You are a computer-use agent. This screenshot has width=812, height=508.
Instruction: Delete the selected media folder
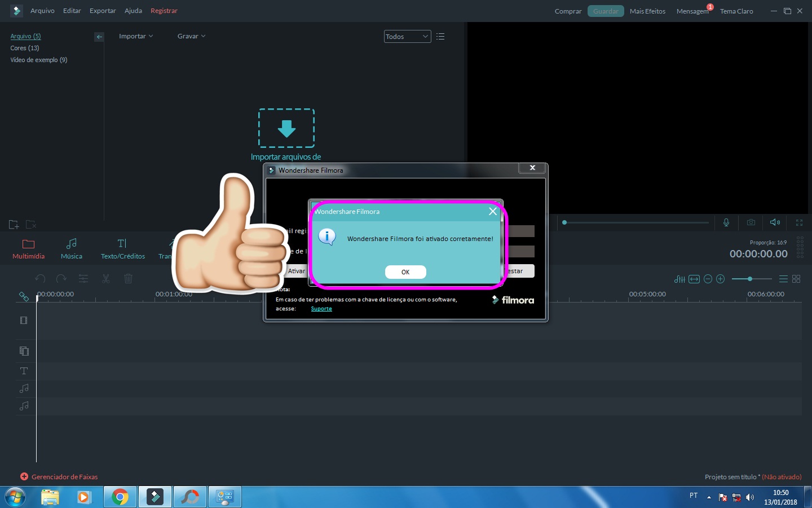click(x=31, y=225)
